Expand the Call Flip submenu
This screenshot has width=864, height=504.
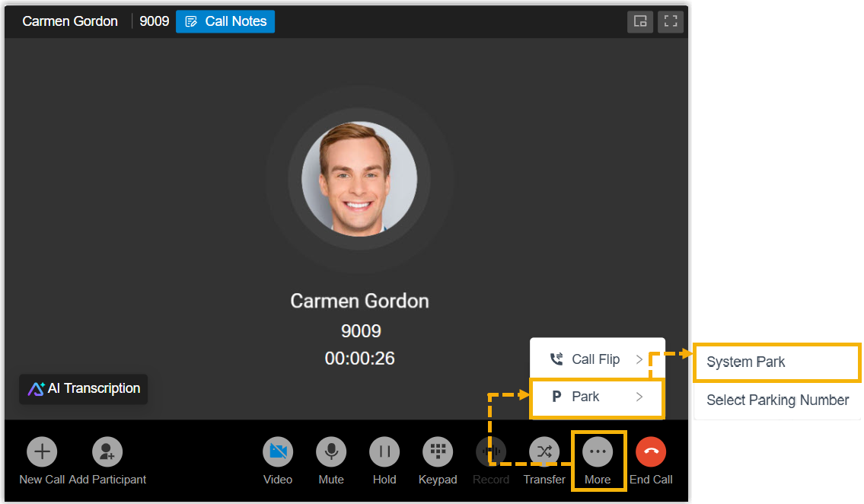[x=597, y=359]
